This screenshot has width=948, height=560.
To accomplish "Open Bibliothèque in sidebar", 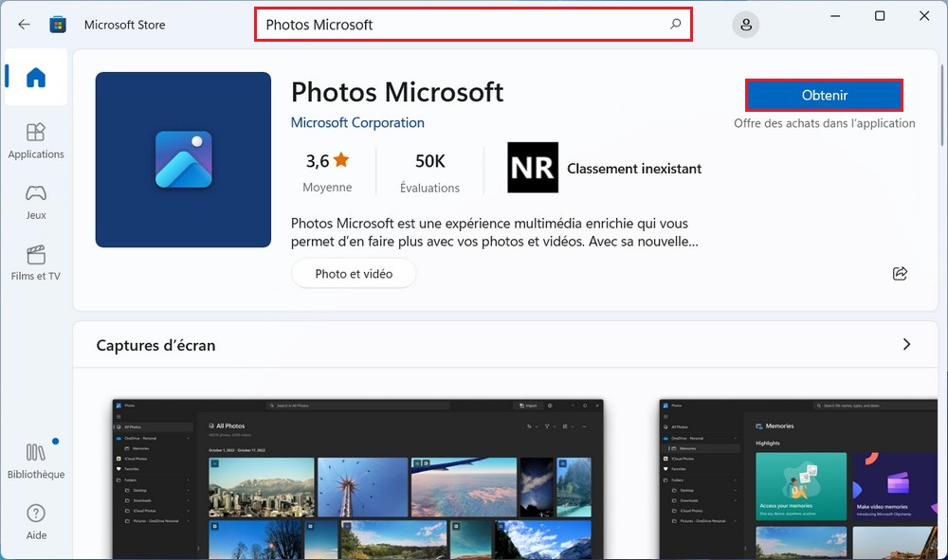I will point(36,461).
